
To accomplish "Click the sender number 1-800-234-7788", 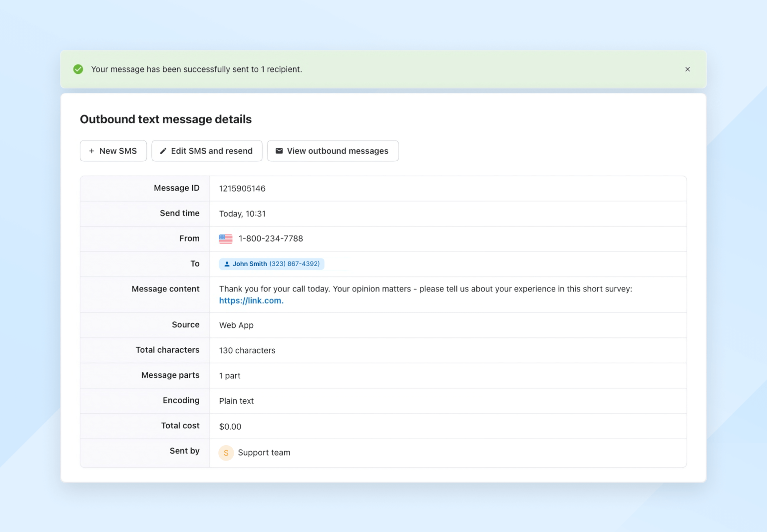I will [x=271, y=239].
